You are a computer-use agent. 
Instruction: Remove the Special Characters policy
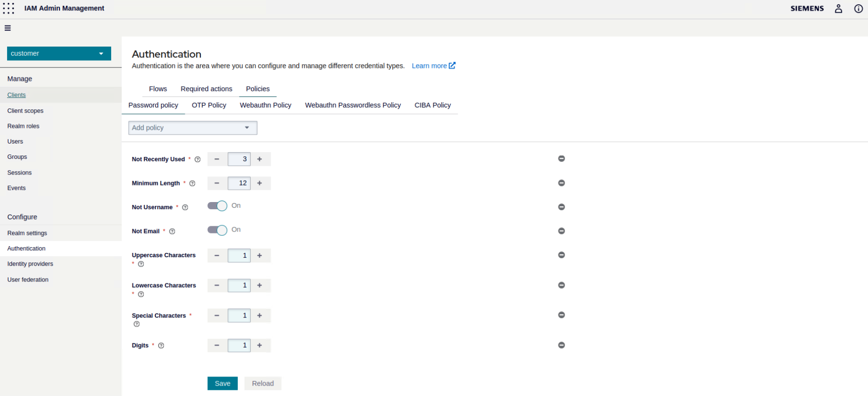click(x=561, y=315)
